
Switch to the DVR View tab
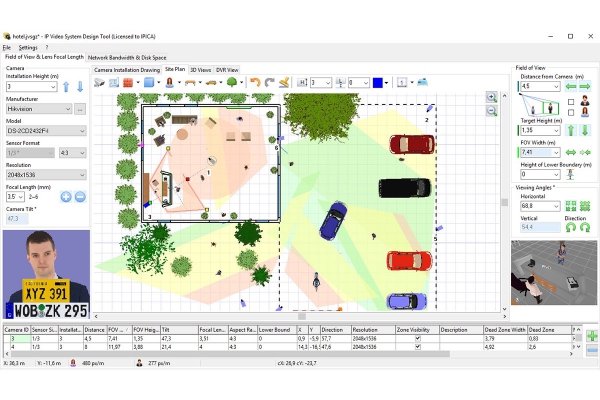coord(227,70)
